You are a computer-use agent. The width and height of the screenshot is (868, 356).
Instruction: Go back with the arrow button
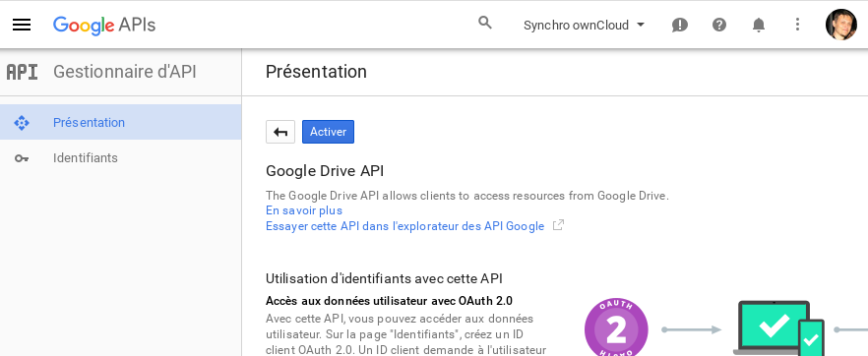[280, 132]
